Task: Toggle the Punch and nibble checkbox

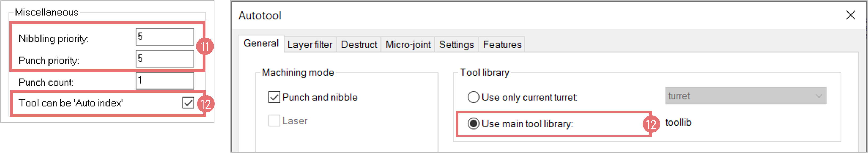Action: [x=274, y=97]
